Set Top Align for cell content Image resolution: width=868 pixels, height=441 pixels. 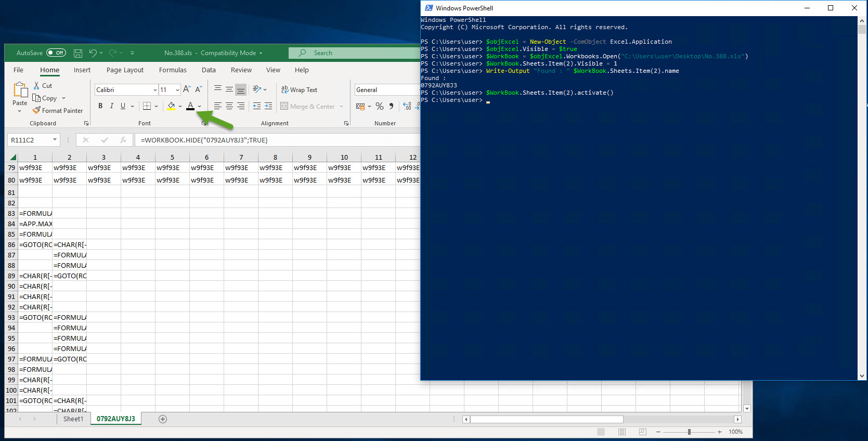[218, 89]
